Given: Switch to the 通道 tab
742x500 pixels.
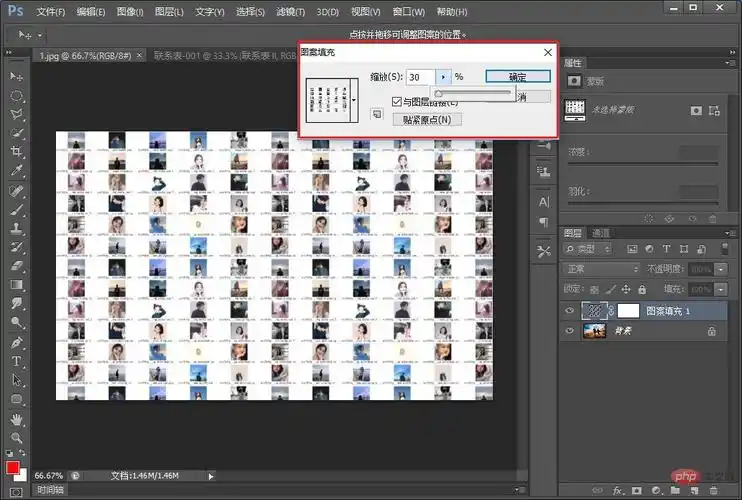Looking at the screenshot, I should click(x=600, y=233).
